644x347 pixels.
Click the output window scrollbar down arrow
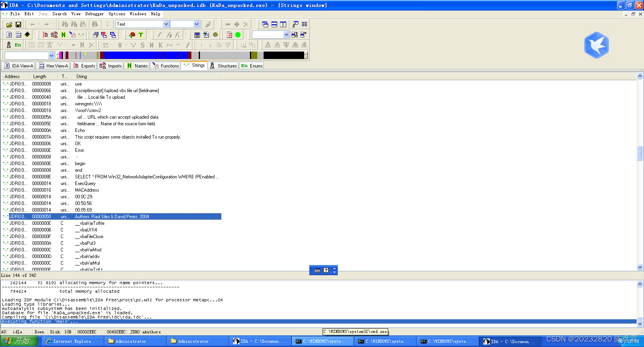click(640, 324)
